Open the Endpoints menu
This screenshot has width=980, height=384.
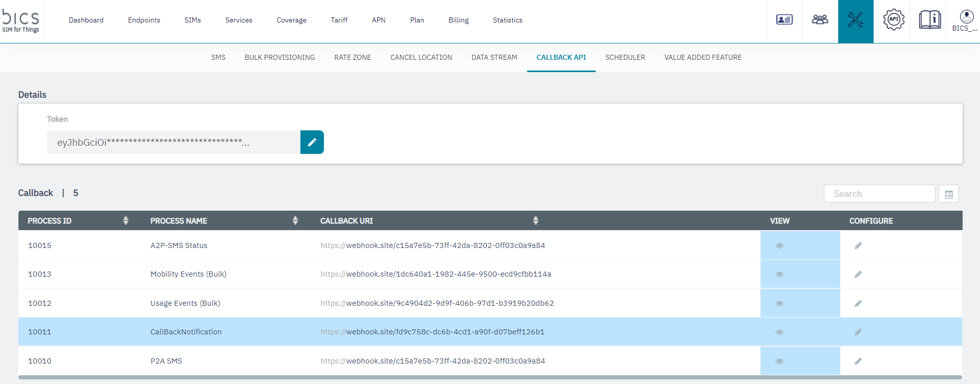tap(144, 20)
